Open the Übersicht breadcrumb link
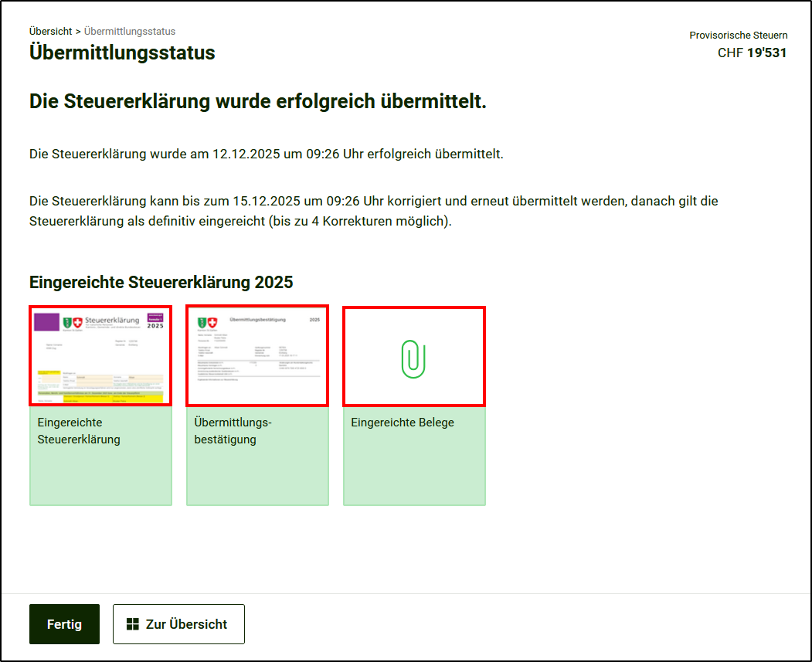812x662 pixels. (x=50, y=32)
